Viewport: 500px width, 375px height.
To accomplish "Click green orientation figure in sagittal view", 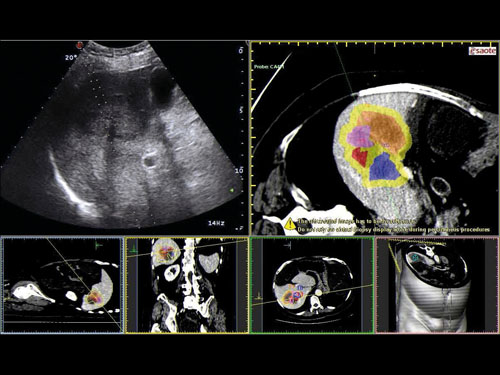I will tap(99, 246).
